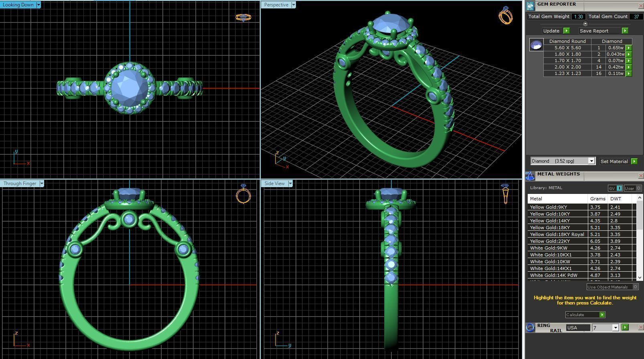The width and height of the screenshot is (644, 359).
Task: Click the Total Gem Weight value 1.30
Action: [x=578, y=16]
